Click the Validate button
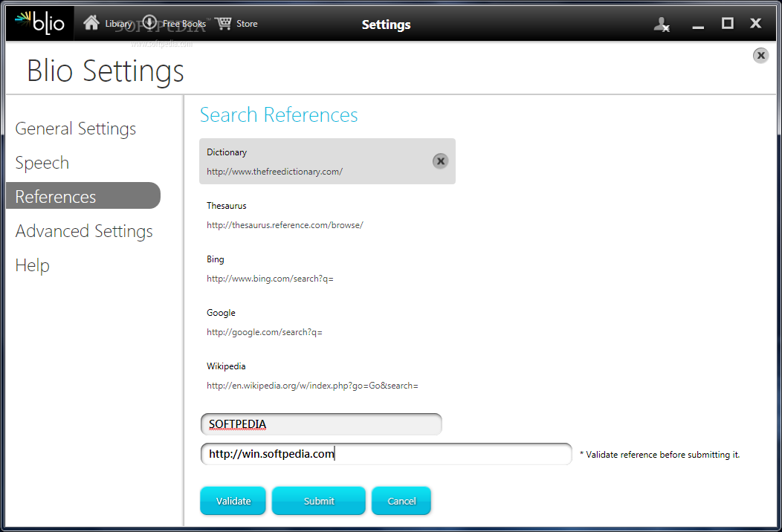782x532 pixels. pos(233,501)
